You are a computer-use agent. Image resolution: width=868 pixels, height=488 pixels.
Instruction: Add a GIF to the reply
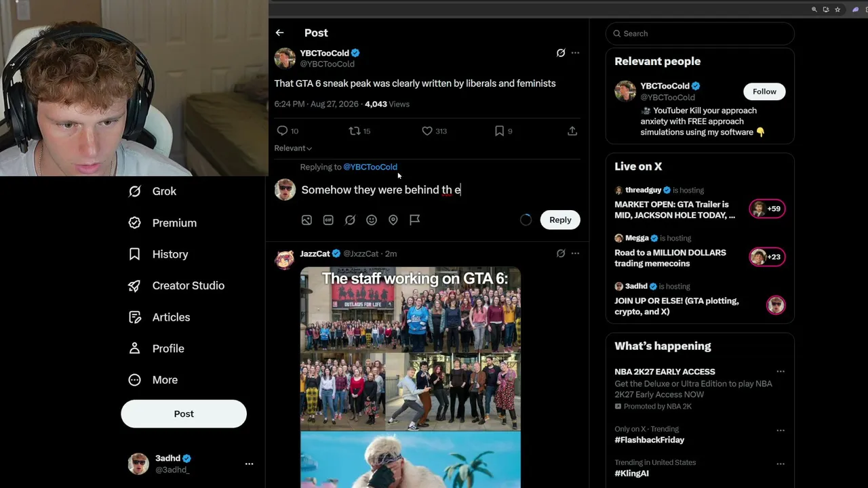[x=328, y=220]
